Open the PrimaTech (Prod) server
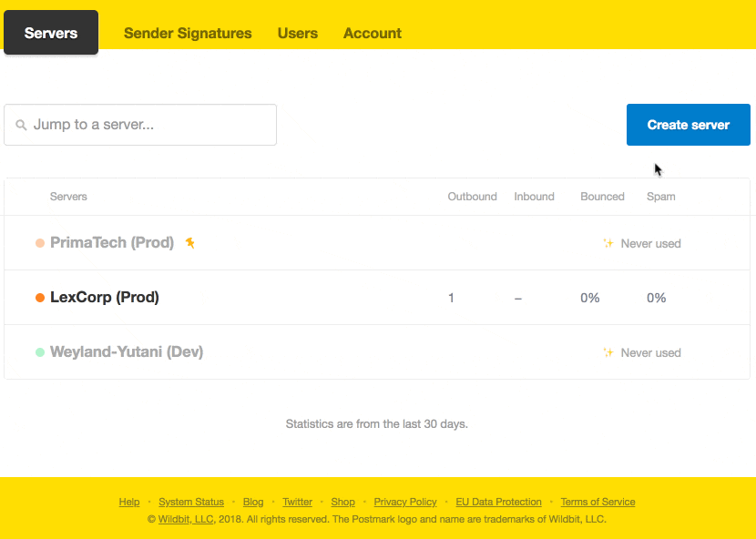 click(112, 242)
